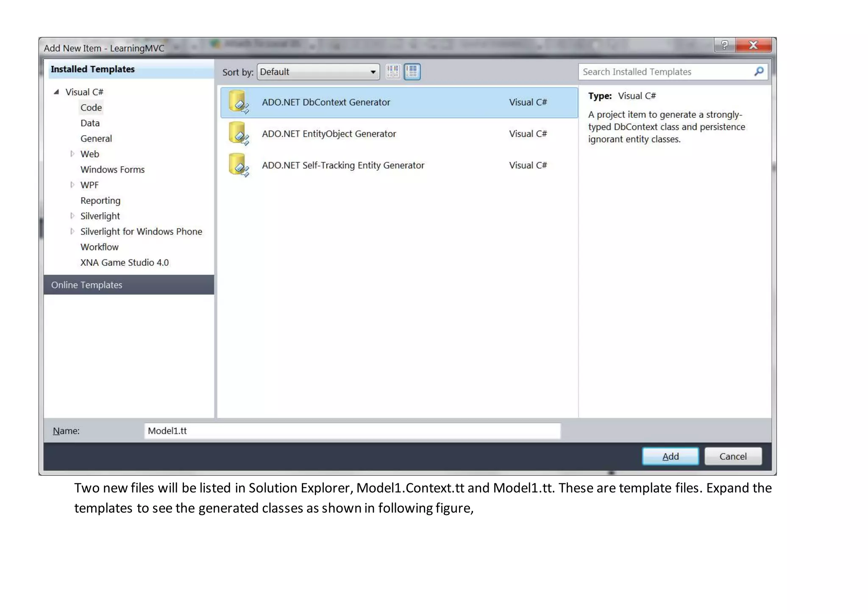
Task: Click the ADO.NET Self-Tracking Entity Generator name
Action: [x=343, y=165]
